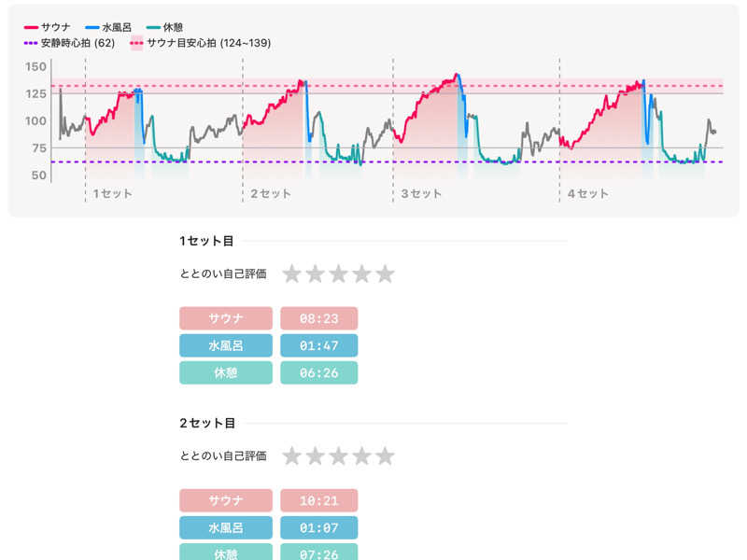
Task: Toggle the 休憩 legend entry
Action: 164,28
